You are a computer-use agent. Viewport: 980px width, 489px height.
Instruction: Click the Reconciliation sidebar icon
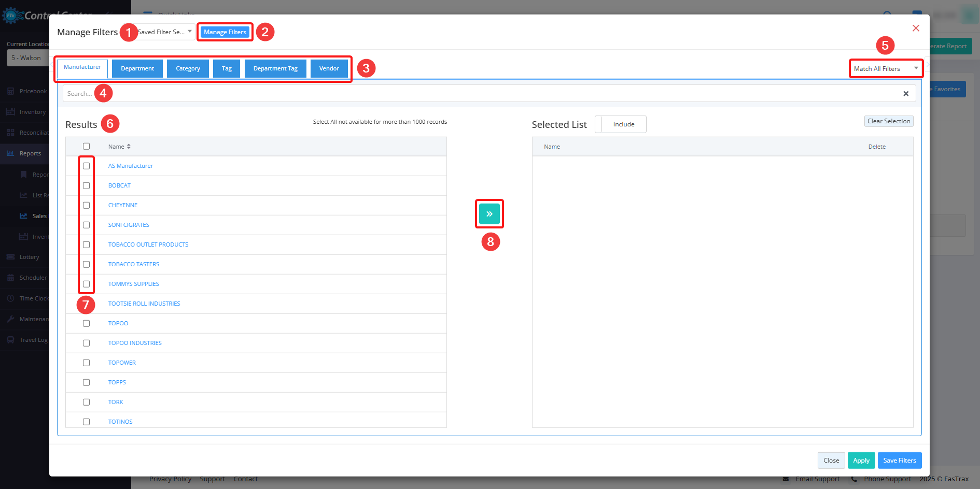(10, 133)
